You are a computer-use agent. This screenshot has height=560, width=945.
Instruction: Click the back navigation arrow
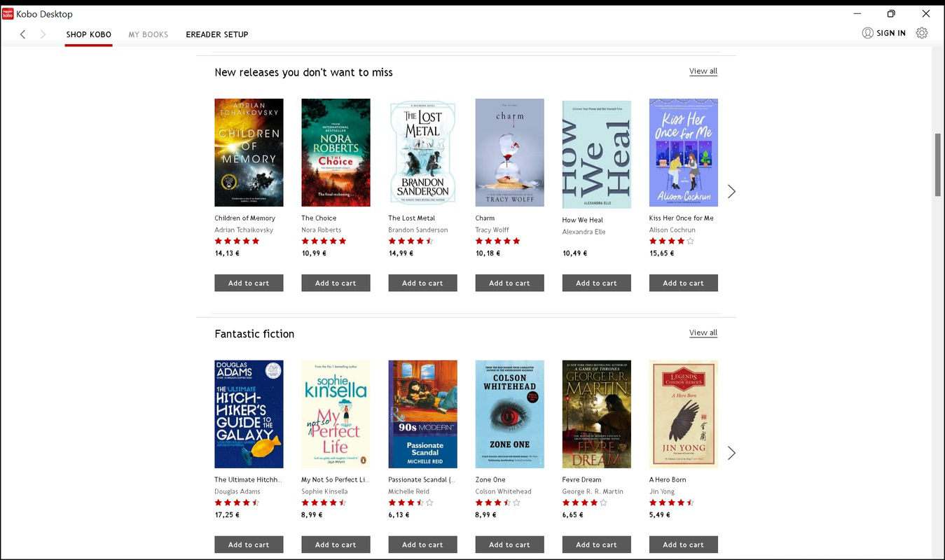pos(23,34)
